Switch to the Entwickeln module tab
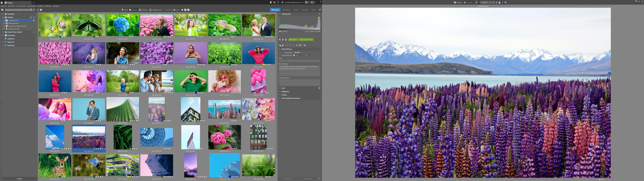Viewport: 644px width, 181px height. [286, 10]
